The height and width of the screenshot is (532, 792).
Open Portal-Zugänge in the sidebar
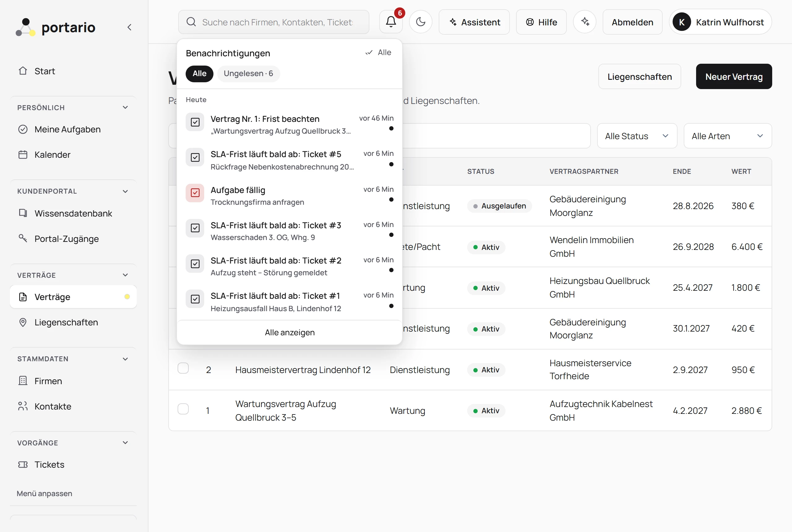tap(73, 239)
